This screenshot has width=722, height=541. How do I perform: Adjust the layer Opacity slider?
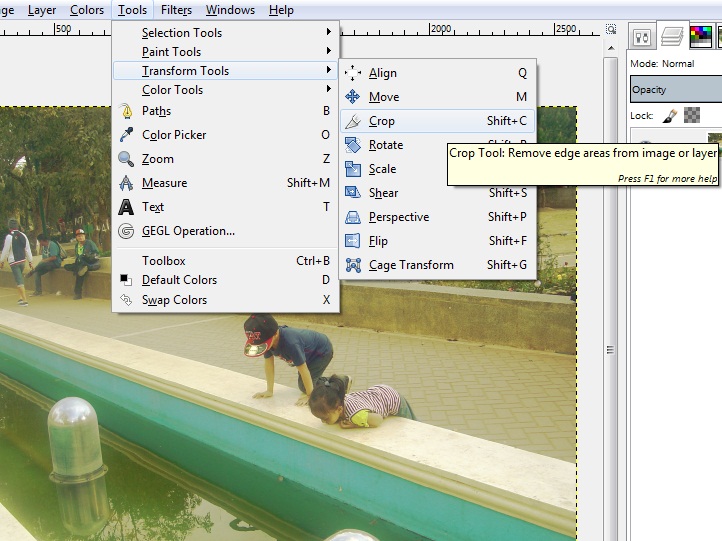[x=675, y=89]
